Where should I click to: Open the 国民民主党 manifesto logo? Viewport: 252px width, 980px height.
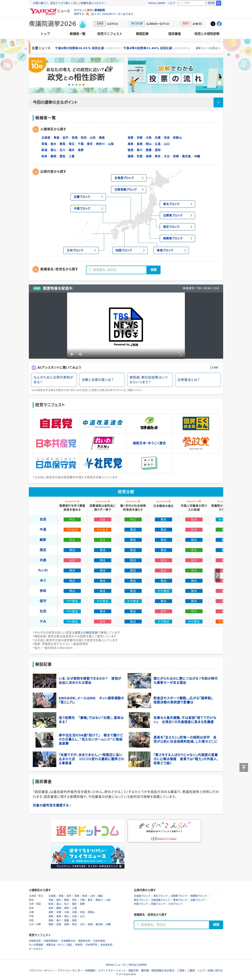196,423
